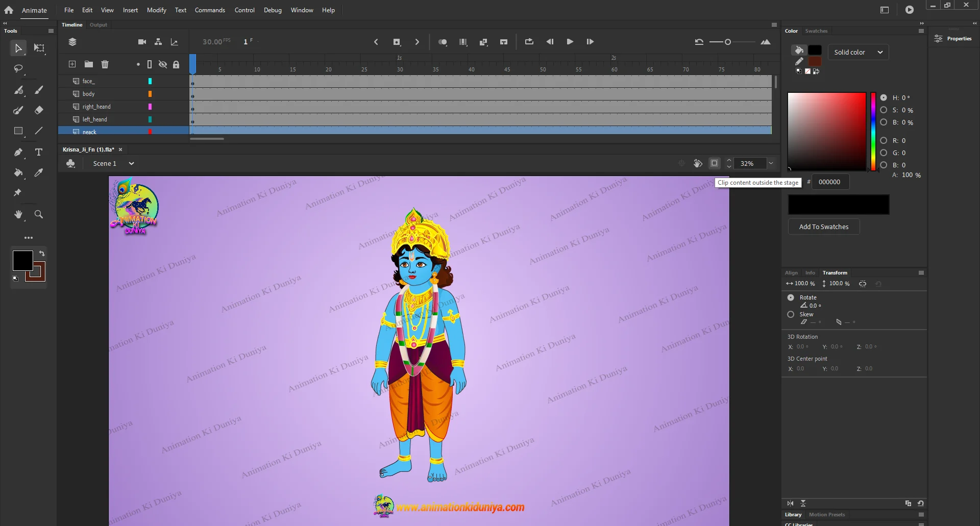
Task: Choose the Text tool
Action: click(x=39, y=152)
